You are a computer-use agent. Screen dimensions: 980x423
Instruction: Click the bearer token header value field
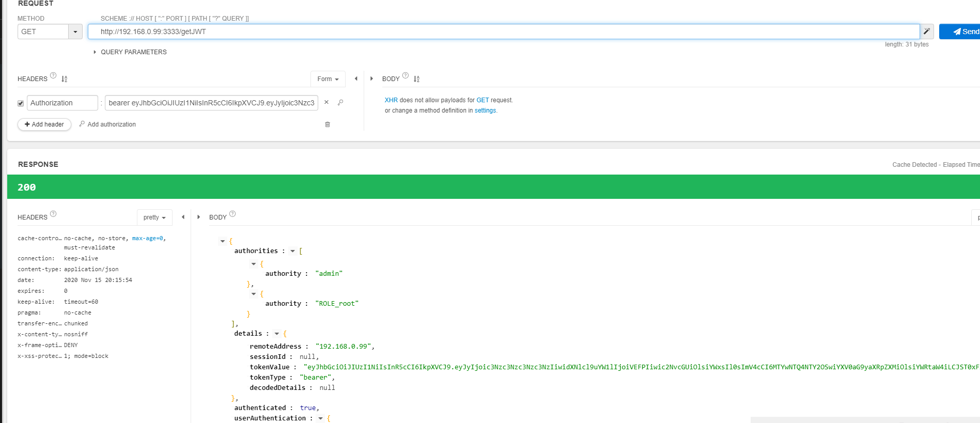(211, 103)
